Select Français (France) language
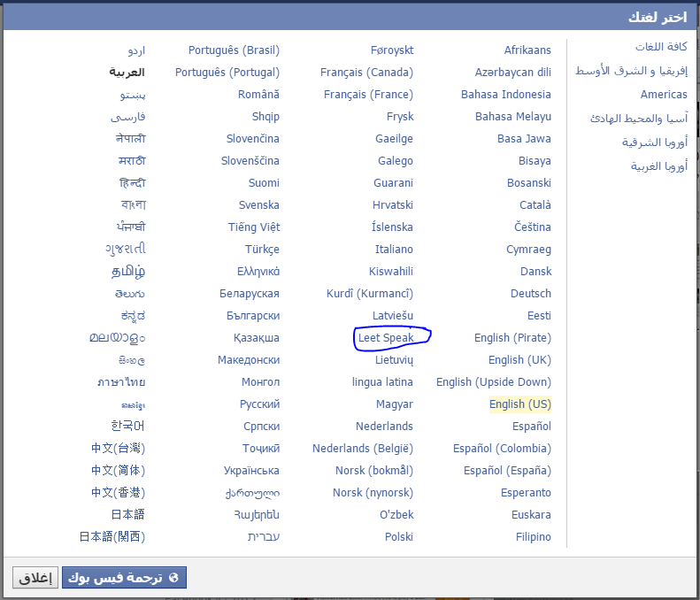The width and height of the screenshot is (700, 600). click(x=368, y=94)
